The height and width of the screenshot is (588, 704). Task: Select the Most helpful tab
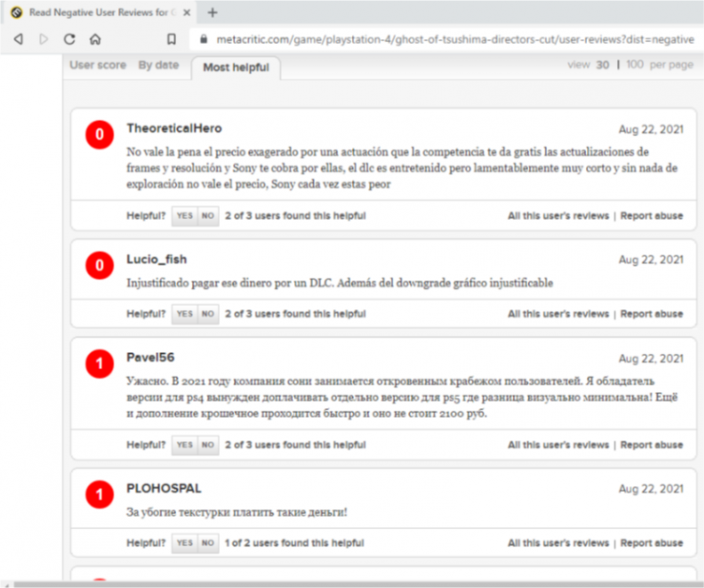(x=235, y=67)
